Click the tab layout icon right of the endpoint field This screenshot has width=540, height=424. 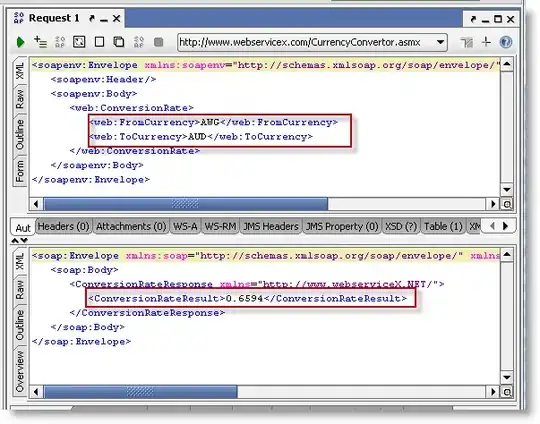[467, 42]
